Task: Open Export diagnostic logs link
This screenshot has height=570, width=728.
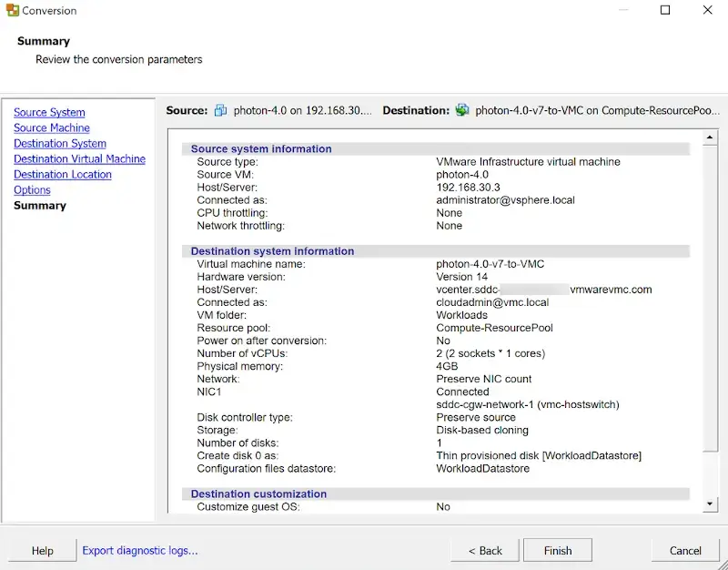Action: (140, 551)
